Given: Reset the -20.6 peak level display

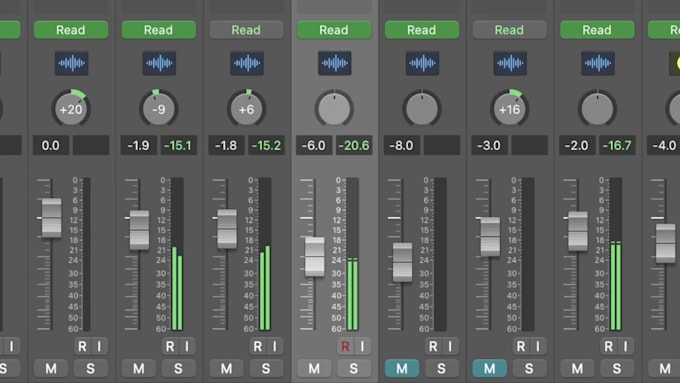Looking at the screenshot, I should click(354, 145).
